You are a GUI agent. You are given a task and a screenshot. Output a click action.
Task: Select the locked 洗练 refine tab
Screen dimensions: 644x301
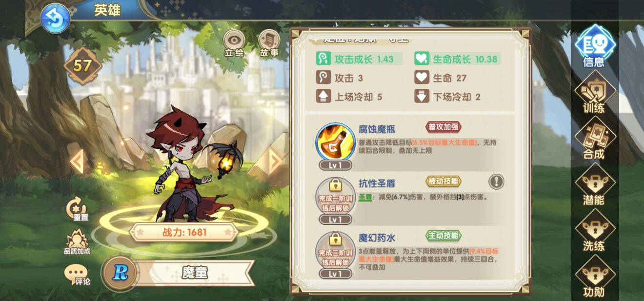point(594,231)
